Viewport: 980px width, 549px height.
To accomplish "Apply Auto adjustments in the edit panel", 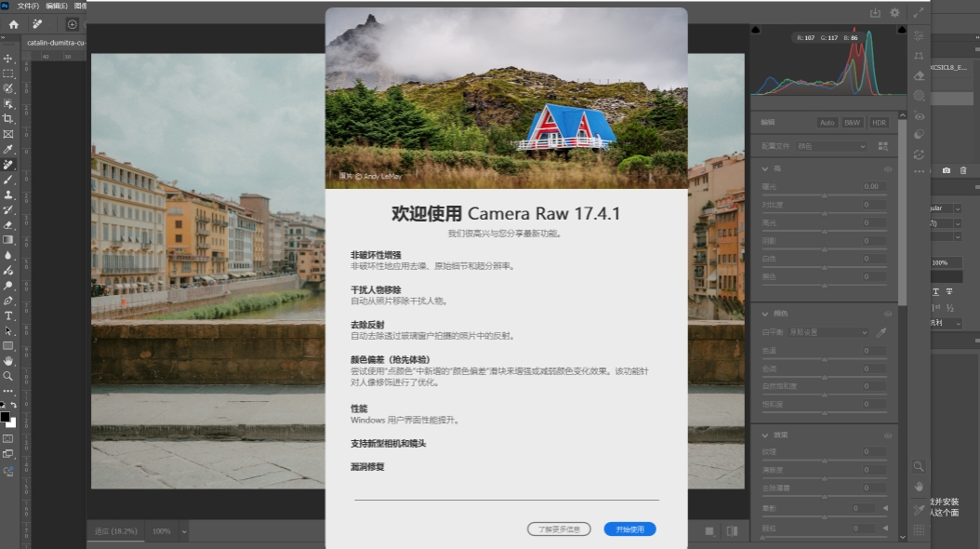I will [827, 123].
